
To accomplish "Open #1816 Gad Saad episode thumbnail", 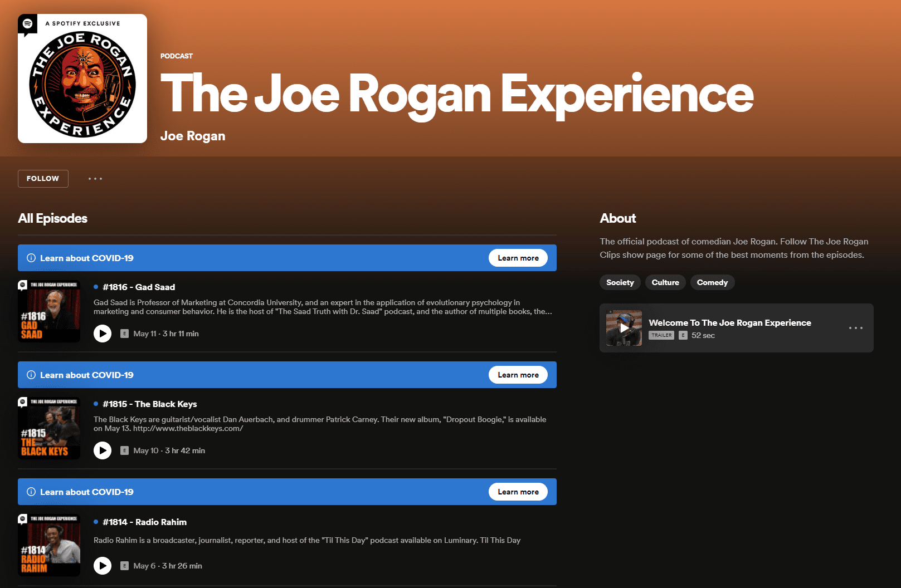I will (x=49, y=311).
